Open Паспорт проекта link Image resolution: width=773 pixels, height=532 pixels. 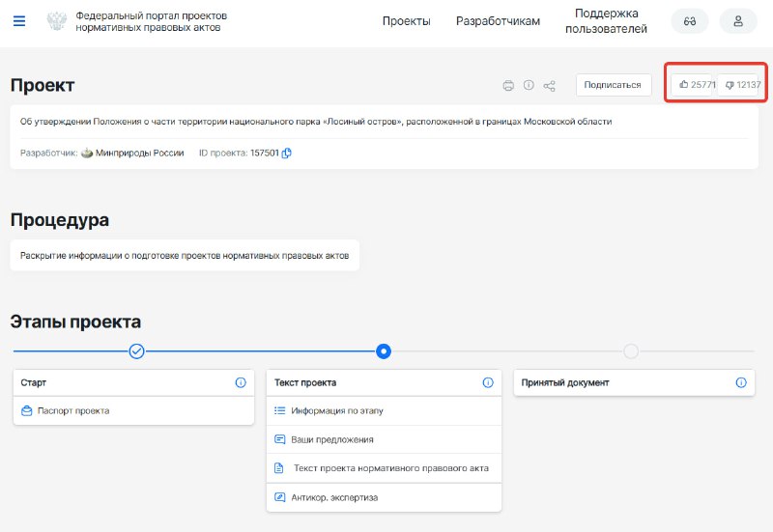73,410
